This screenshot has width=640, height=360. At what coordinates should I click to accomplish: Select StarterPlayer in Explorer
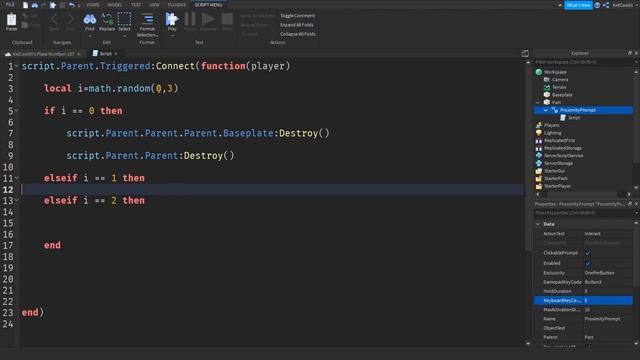[x=558, y=186]
